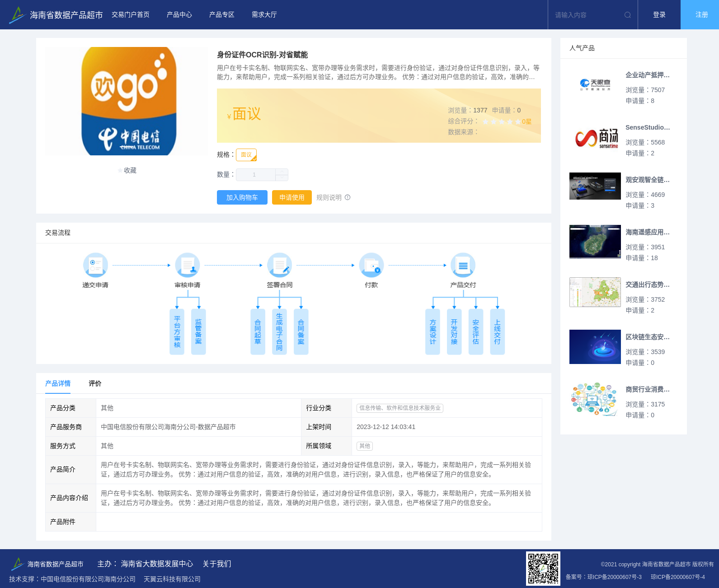719x588 pixels.
Task: Open the SenseStudio... product title
Action: pos(648,127)
